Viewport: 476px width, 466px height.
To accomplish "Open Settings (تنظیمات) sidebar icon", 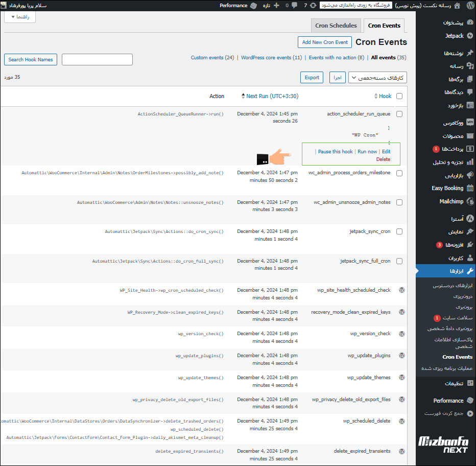I will pyautogui.click(x=470, y=383).
